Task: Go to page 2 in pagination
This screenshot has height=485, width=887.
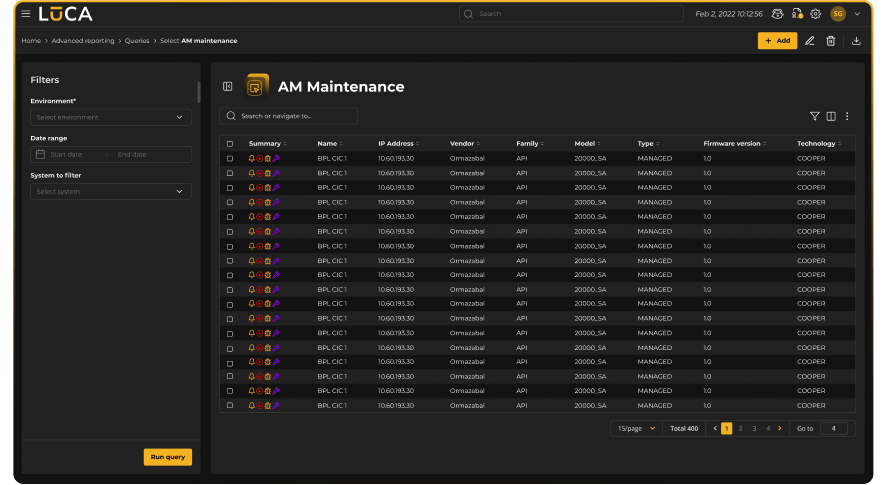Action: pos(740,428)
